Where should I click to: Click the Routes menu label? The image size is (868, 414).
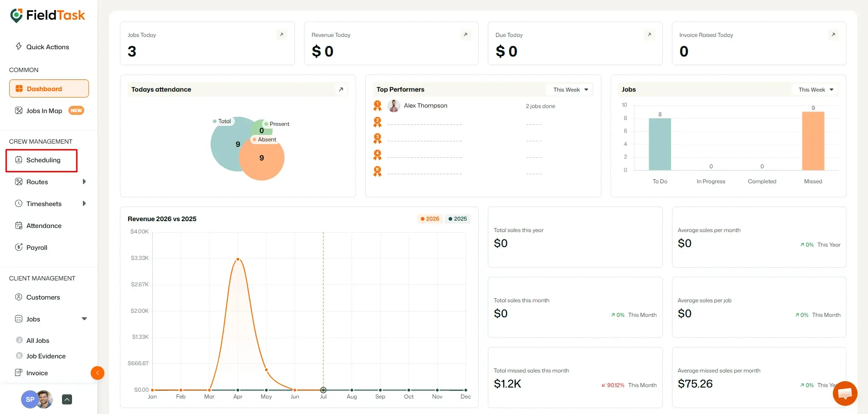tap(37, 182)
